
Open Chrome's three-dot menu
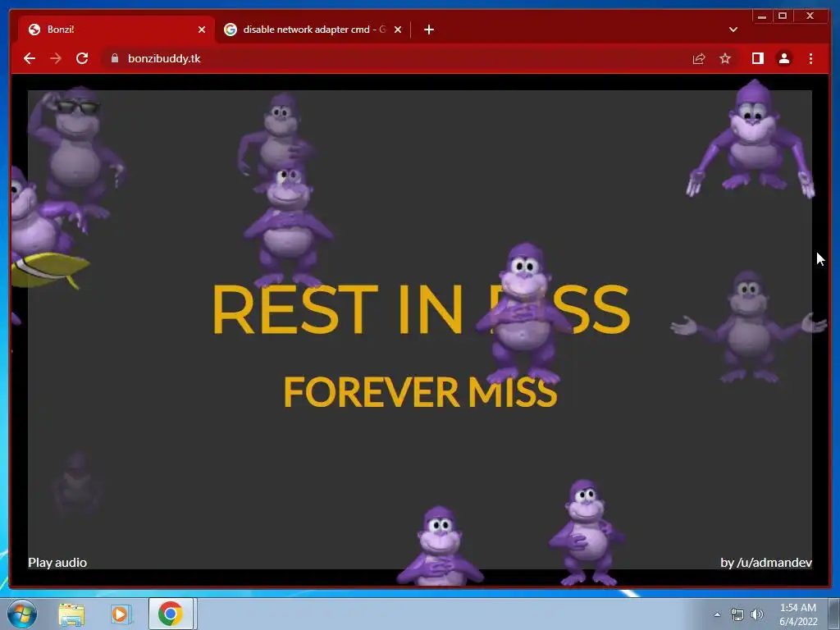[x=810, y=58]
